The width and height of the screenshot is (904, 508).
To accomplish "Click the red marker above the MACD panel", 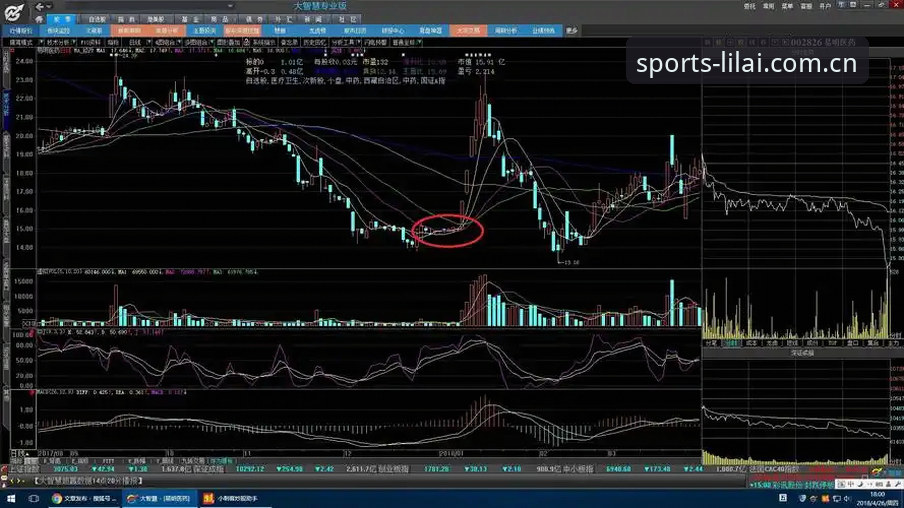I will 33,393.
